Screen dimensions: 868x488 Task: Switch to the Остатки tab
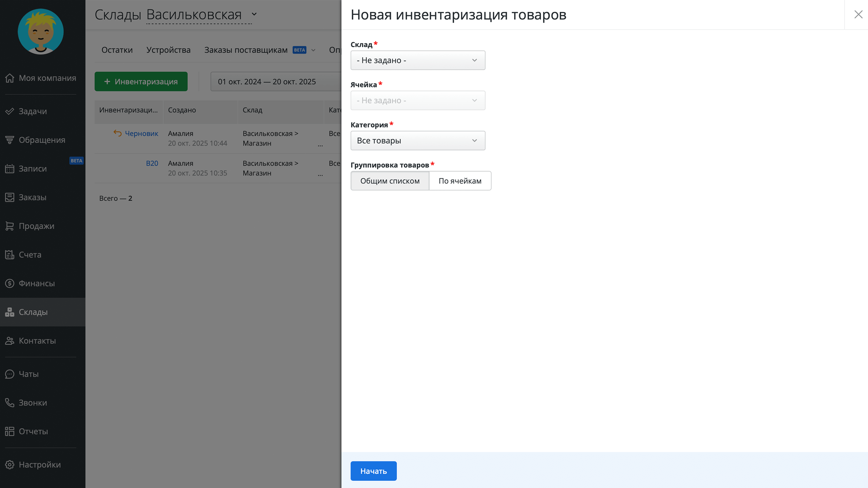pos(117,50)
